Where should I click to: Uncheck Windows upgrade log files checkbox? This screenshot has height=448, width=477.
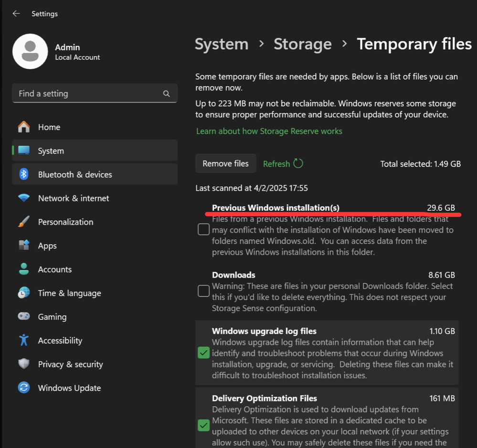tap(203, 353)
